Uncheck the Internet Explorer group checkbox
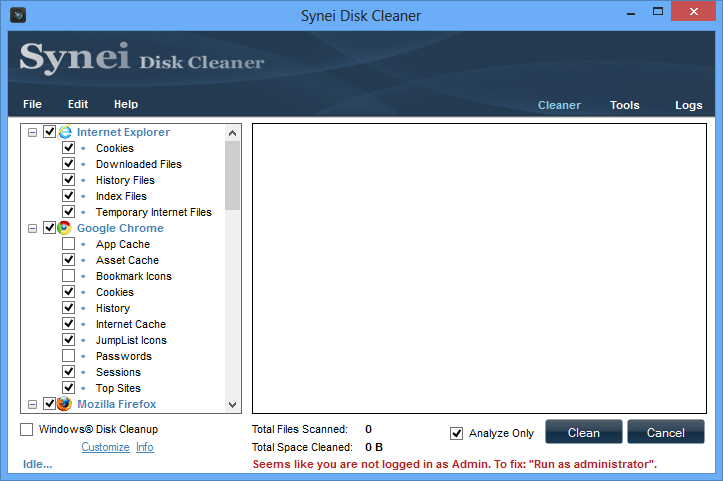Image resolution: width=723 pixels, height=481 pixels. [49, 132]
